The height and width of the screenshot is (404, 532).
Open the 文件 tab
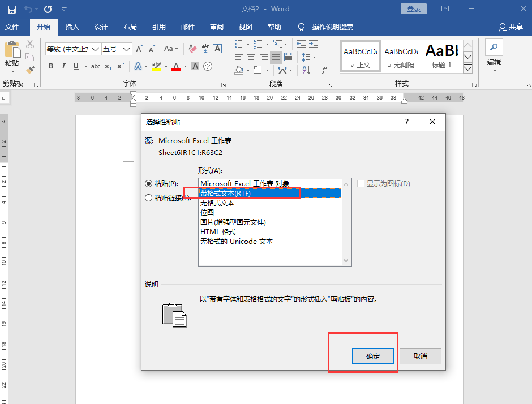point(12,27)
